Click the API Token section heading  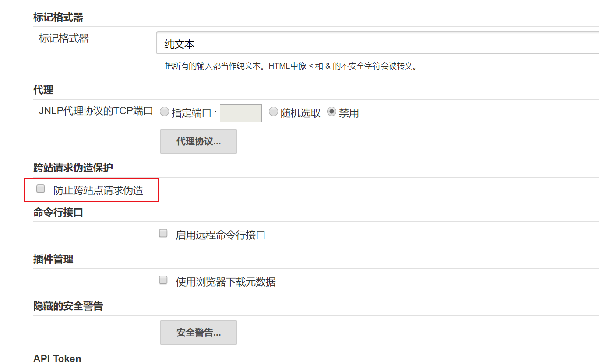(57, 359)
